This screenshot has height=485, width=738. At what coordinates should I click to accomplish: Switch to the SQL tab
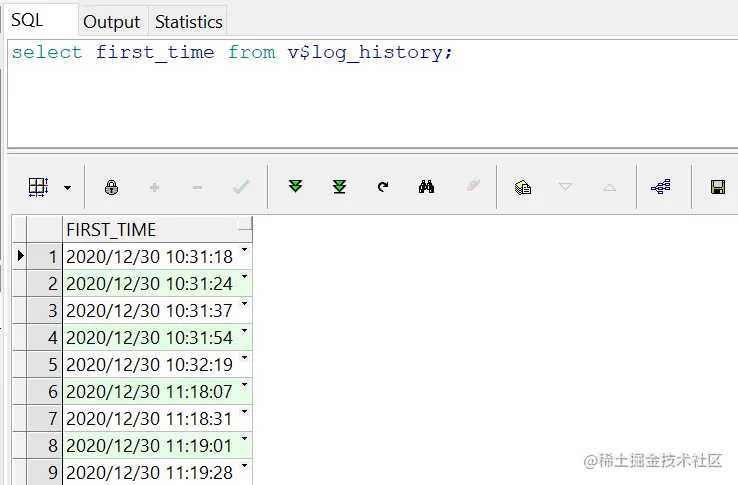tap(40, 20)
